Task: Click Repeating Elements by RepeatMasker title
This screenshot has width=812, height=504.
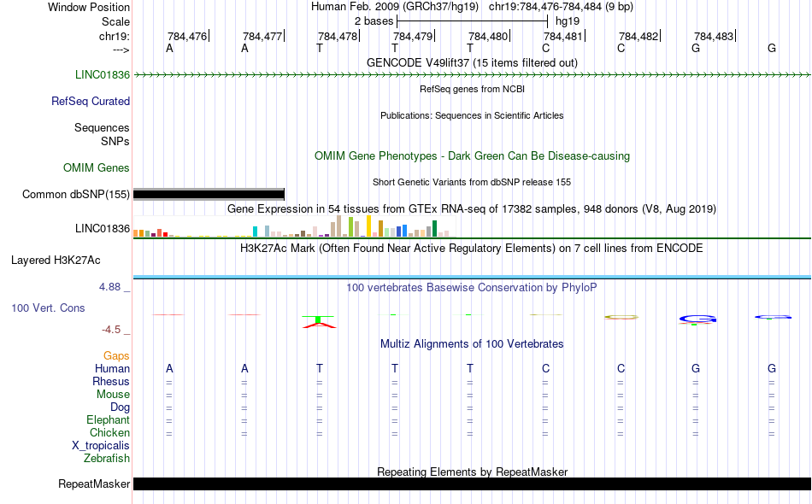Action: point(472,472)
